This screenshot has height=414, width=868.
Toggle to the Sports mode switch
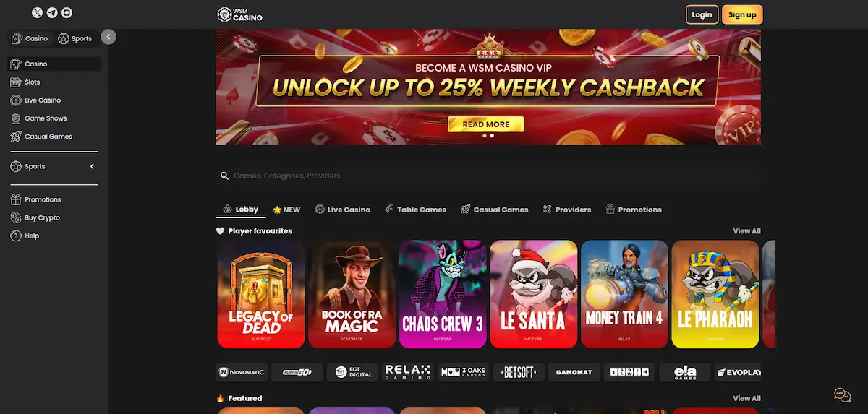75,38
